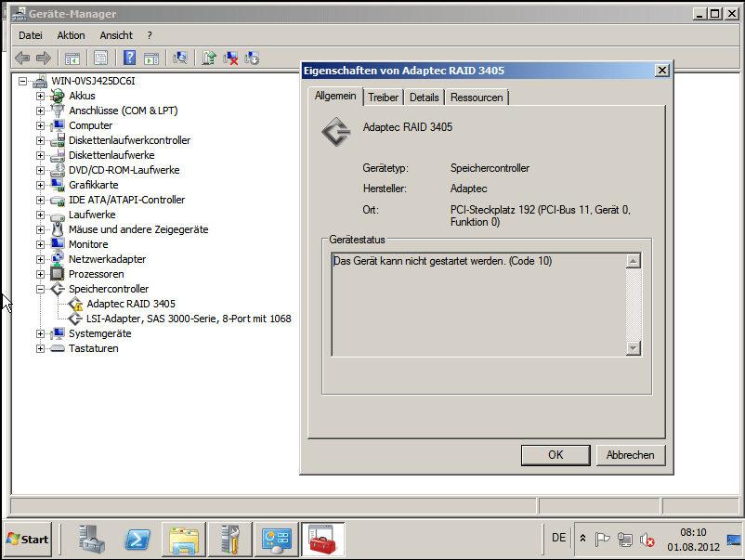Expand the Computer node
This screenshot has width=745, height=560.
point(40,126)
